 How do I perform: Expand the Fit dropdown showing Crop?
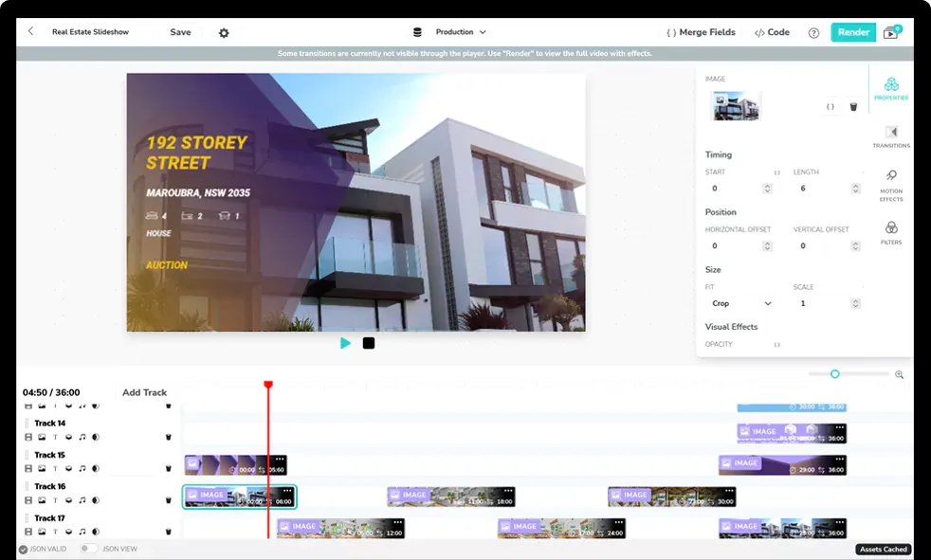click(741, 303)
